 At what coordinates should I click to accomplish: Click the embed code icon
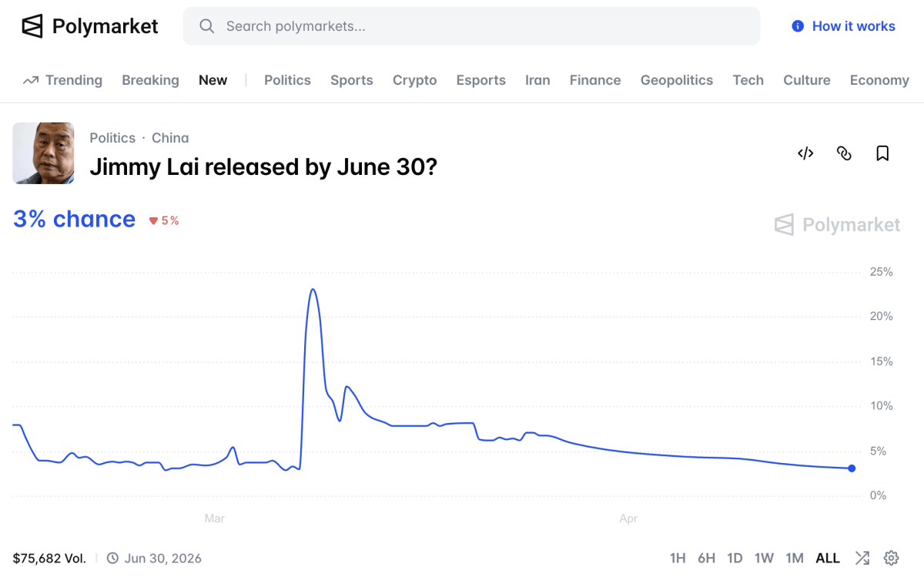[x=805, y=153]
